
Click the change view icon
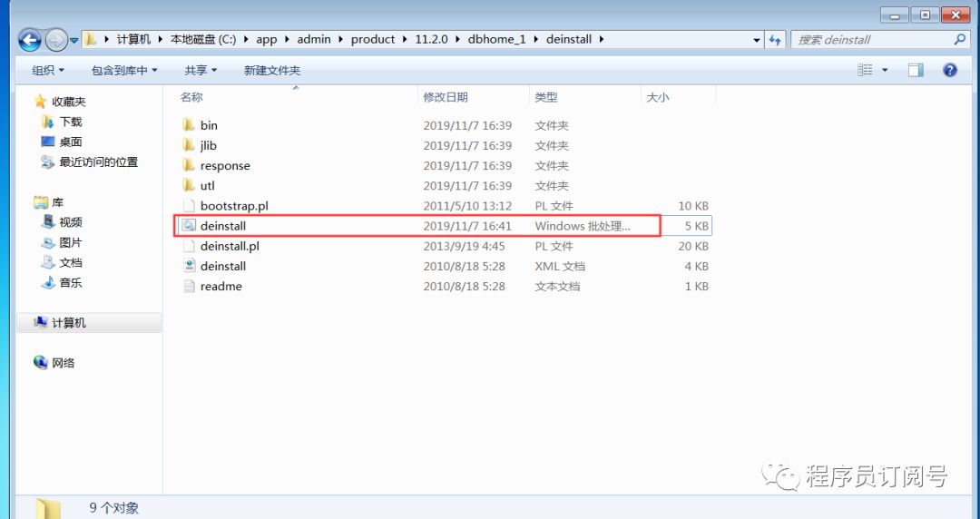click(865, 70)
